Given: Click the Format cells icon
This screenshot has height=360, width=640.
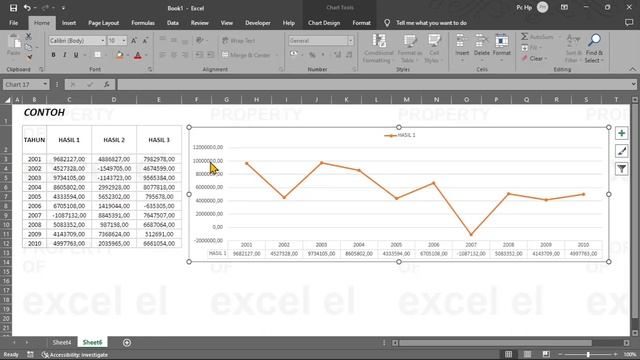Looking at the screenshot, I should pyautogui.click(x=502, y=42).
